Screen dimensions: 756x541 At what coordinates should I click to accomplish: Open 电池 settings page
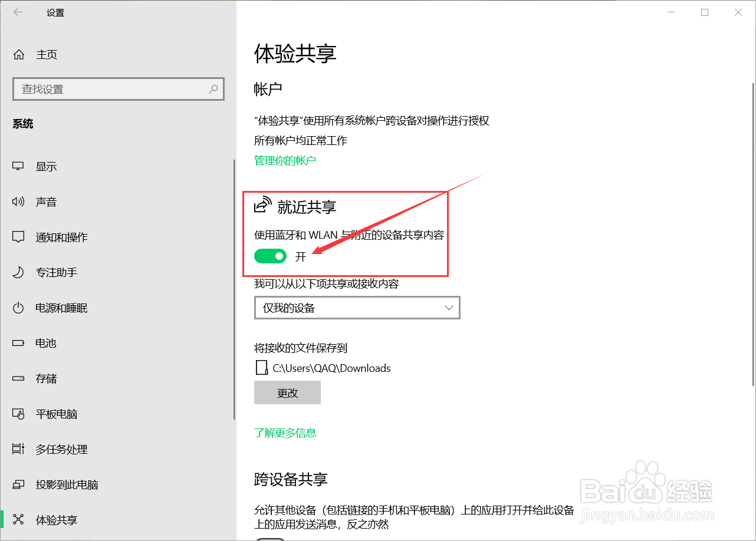[118, 343]
